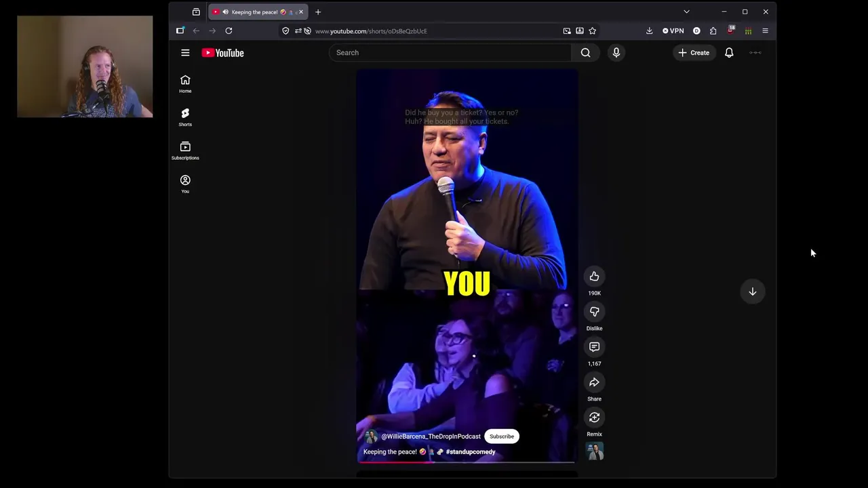The width and height of the screenshot is (868, 488).
Task: Click the Keeping the peace! video title text
Action: 390,452
